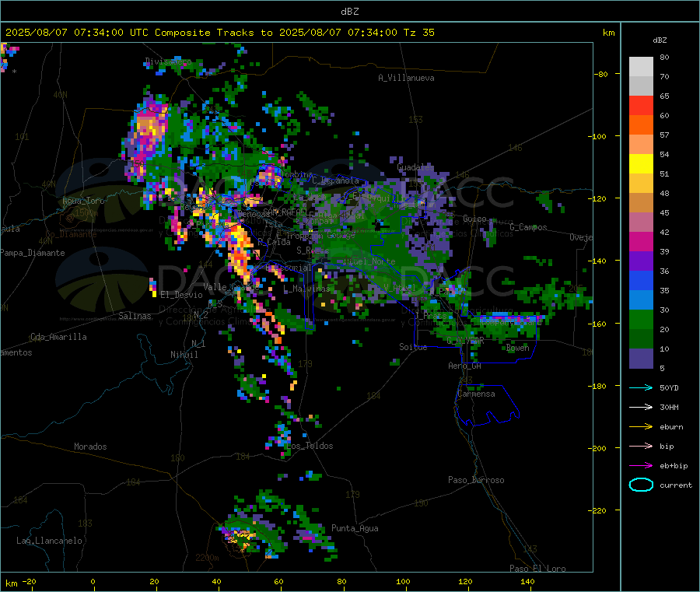The height and width of the screenshot is (592, 700).
Task: Click the cyan 50YD arrow legend icon
Action: [x=641, y=387]
